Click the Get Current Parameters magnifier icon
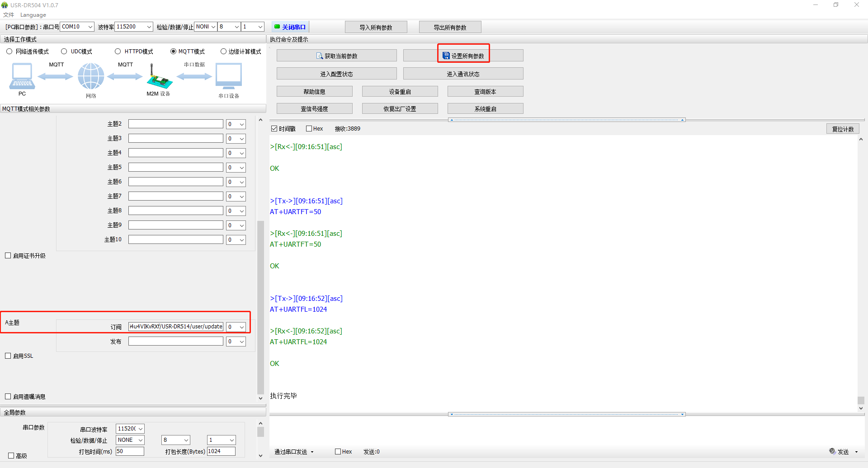This screenshot has height=468, width=868. [x=320, y=56]
